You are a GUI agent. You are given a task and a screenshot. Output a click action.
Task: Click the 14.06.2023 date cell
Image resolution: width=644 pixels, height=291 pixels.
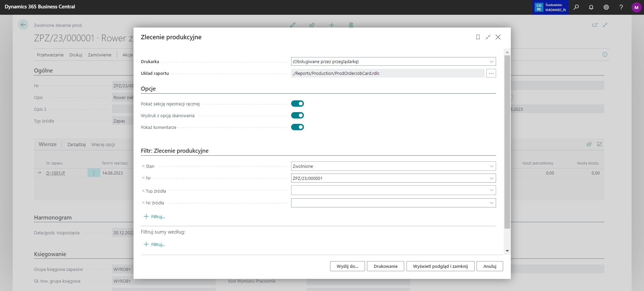click(x=113, y=173)
